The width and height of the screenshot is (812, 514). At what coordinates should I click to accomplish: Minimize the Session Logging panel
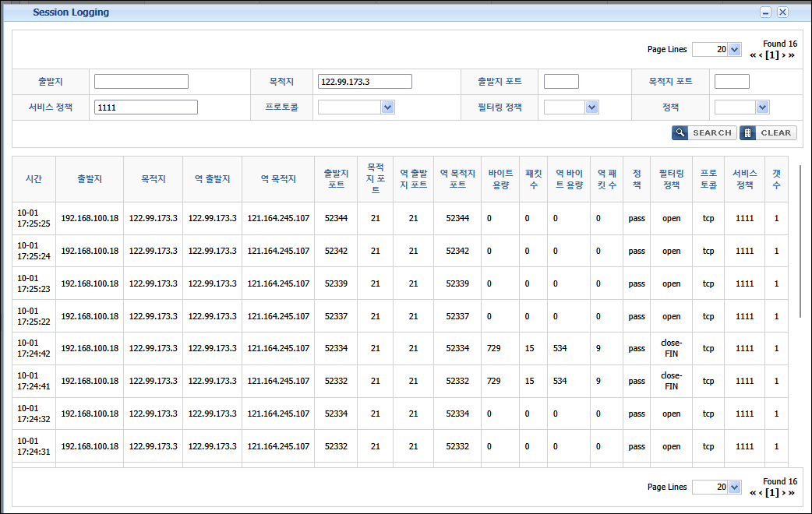pos(765,12)
